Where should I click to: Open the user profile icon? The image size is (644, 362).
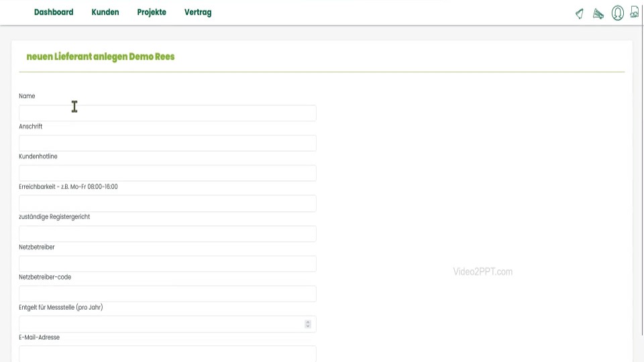(x=617, y=13)
